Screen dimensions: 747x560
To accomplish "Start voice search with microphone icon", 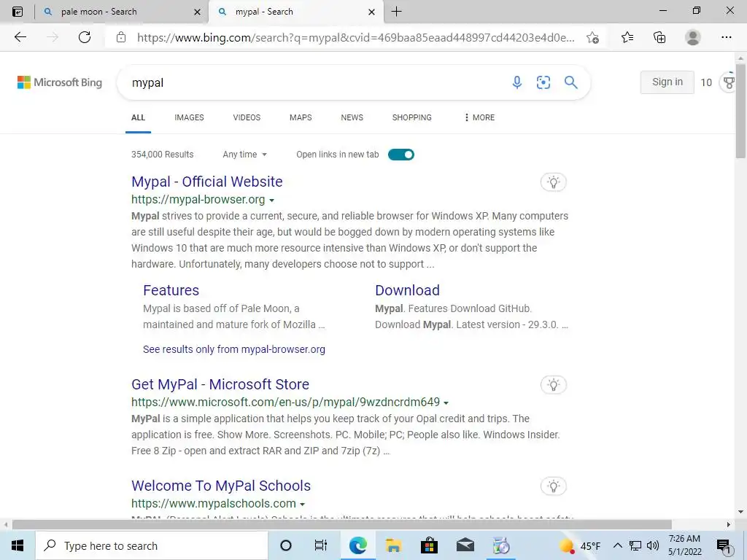I will 517,82.
